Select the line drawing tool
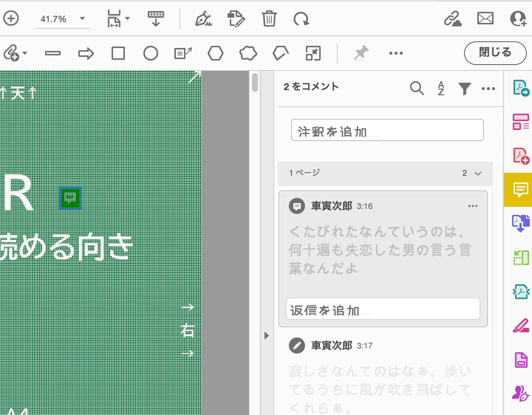The height and width of the screenshot is (415, 532). tap(52, 53)
